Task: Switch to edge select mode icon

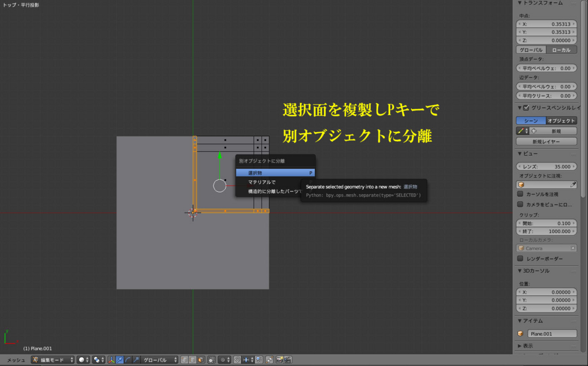Action: [193, 360]
